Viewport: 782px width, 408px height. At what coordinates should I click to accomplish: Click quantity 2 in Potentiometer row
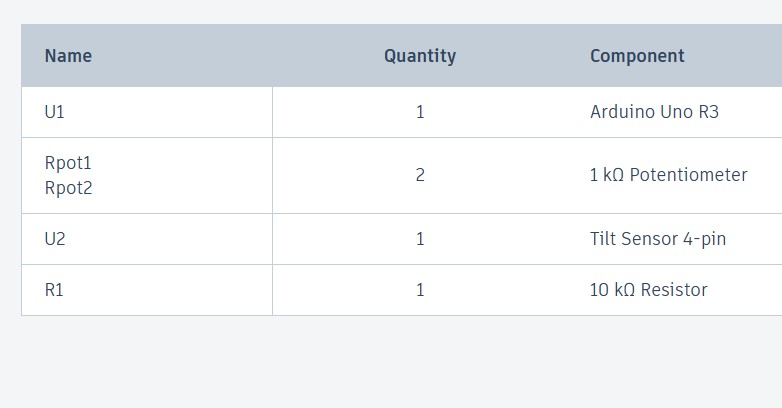click(420, 175)
